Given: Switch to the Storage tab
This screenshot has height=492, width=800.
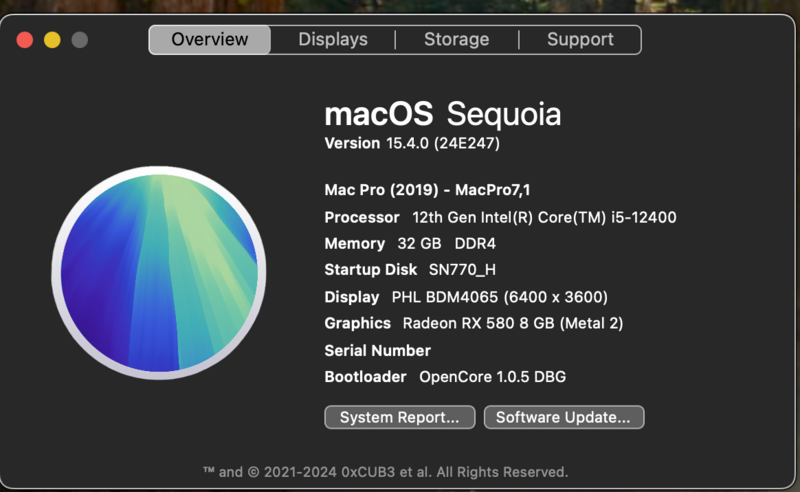Looking at the screenshot, I should tap(456, 40).
